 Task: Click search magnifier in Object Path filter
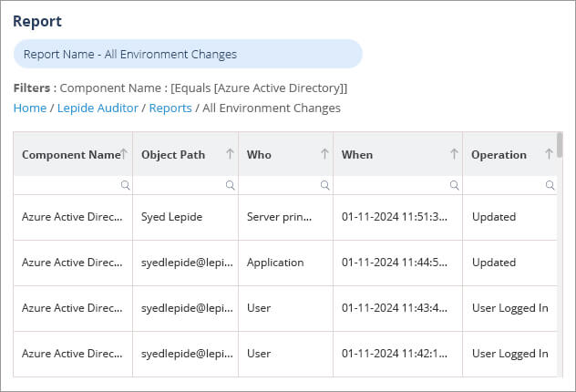(x=231, y=185)
